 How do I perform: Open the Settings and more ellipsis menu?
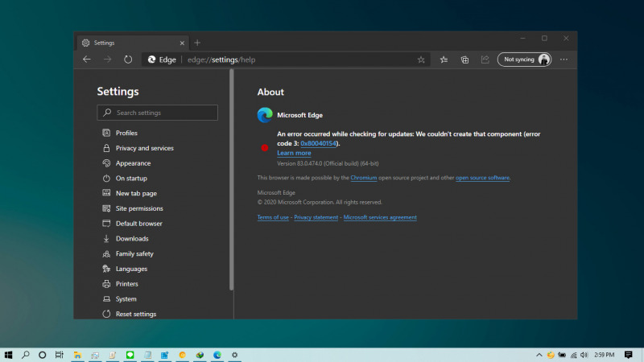click(x=563, y=60)
